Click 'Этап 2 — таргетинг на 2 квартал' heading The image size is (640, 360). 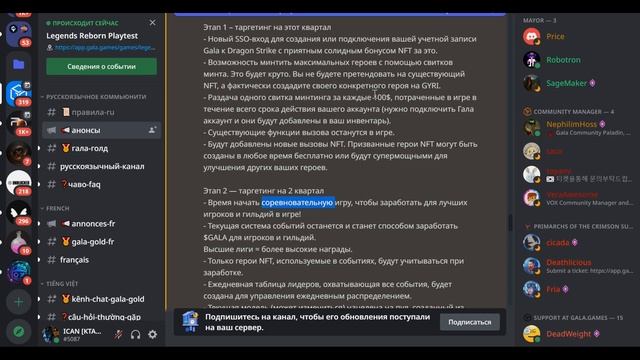click(x=264, y=191)
